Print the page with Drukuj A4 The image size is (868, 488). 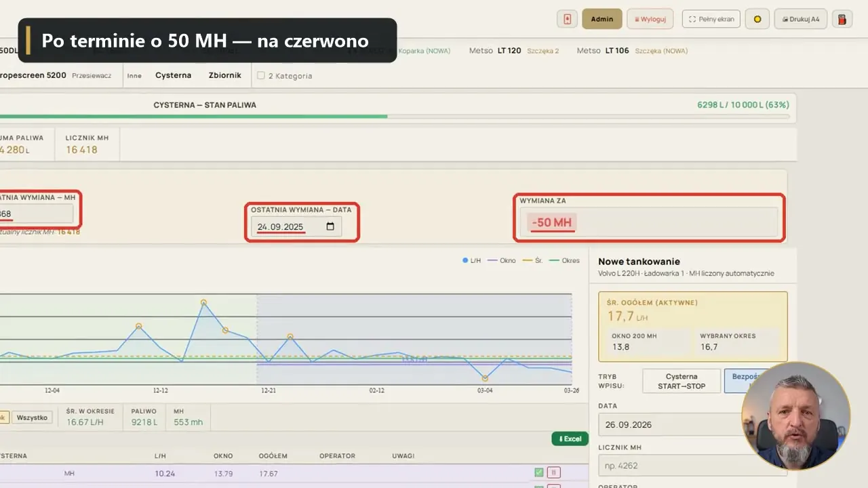(x=800, y=19)
